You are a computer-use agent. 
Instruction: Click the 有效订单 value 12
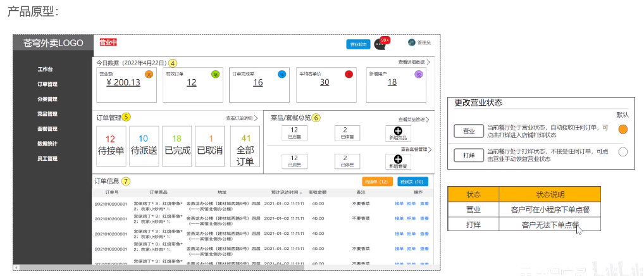click(192, 82)
